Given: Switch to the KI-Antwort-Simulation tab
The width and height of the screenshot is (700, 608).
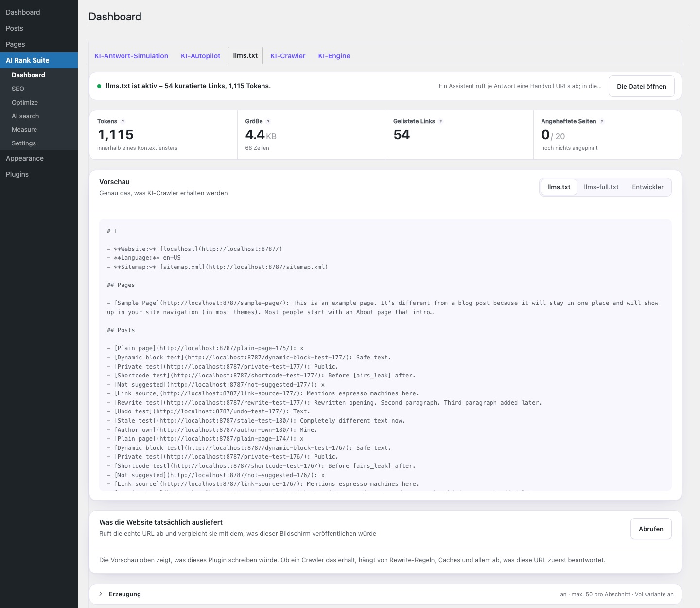Looking at the screenshot, I should point(131,56).
